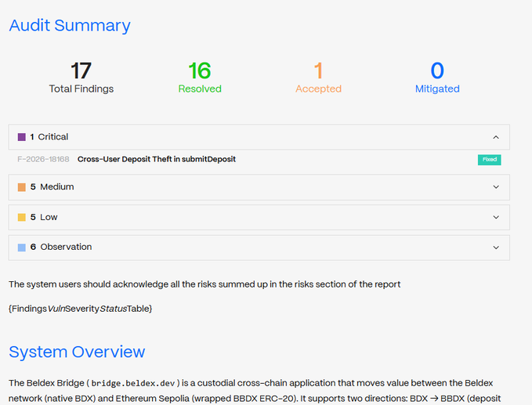The width and height of the screenshot is (532, 405).
Task: Open finding Cross-User Deposit Theft in submitDeposit
Action: (x=157, y=159)
